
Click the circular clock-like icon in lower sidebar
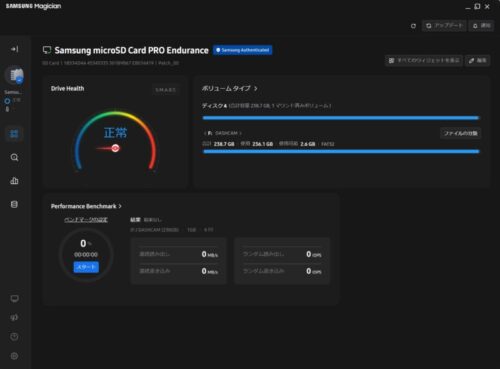[x=14, y=337]
